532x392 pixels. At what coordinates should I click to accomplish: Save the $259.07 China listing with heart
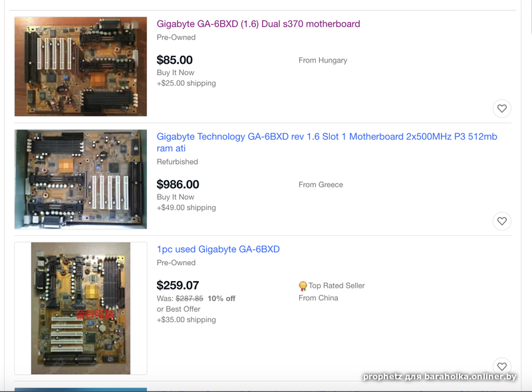point(502,366)
